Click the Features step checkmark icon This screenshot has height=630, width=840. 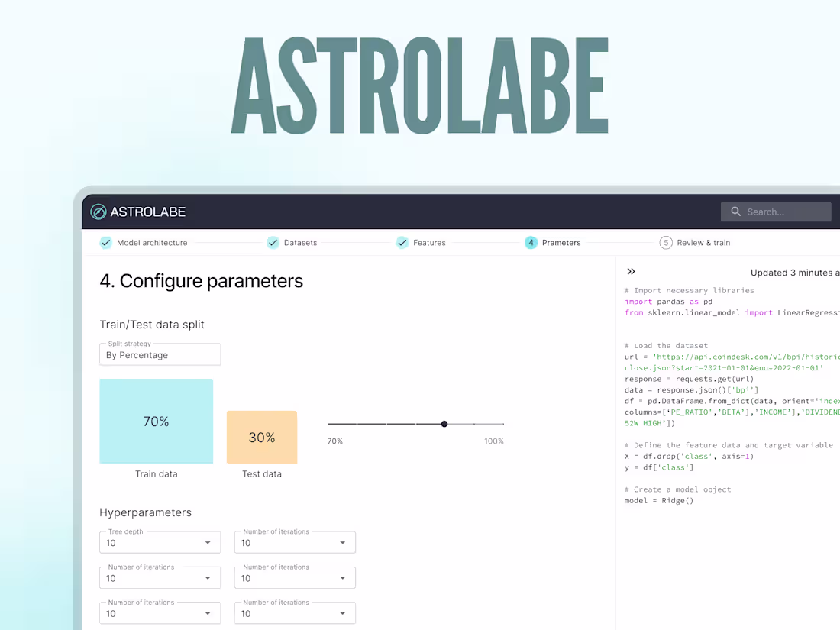(x=402, y=242)
